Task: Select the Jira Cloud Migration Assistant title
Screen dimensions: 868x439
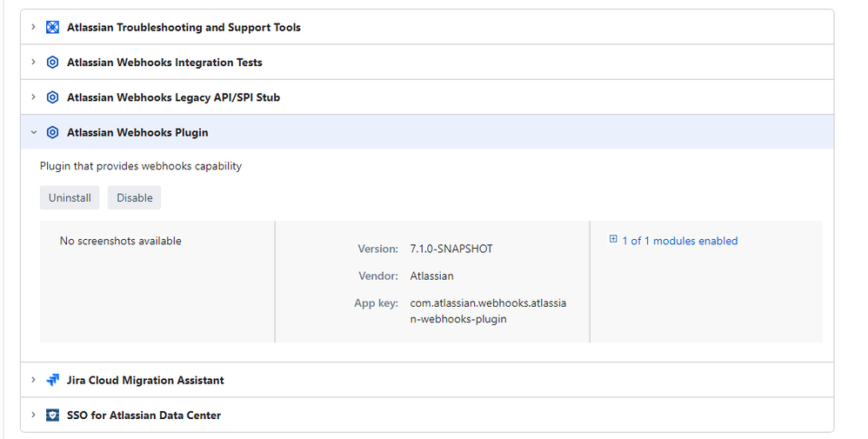Action: point(145,380)
